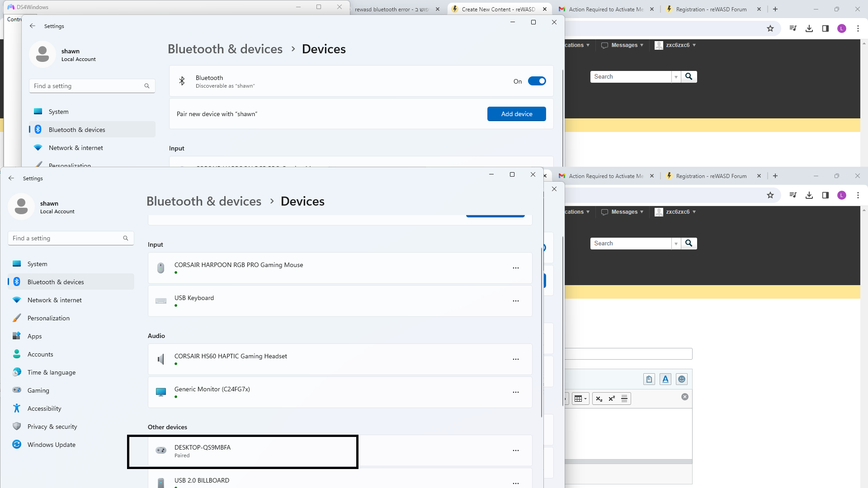Open the font color A editor button
Viewport: 868px width, 488px height.
pos(665,379)
